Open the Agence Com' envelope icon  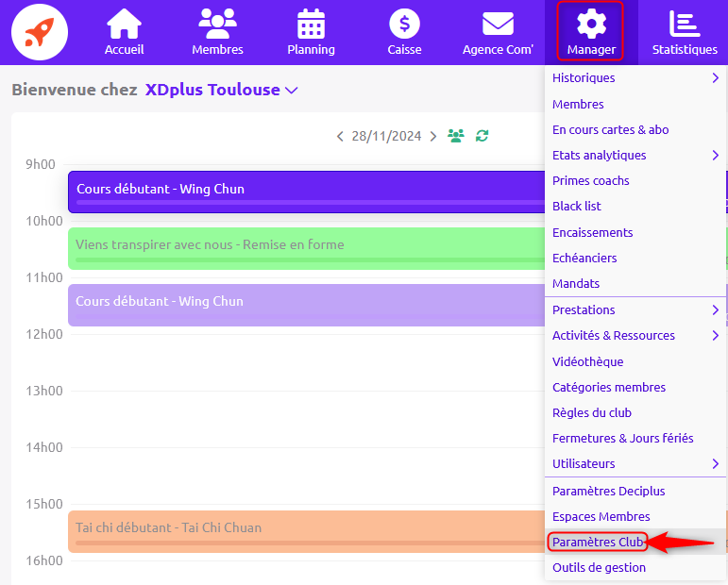pos(498,25)
